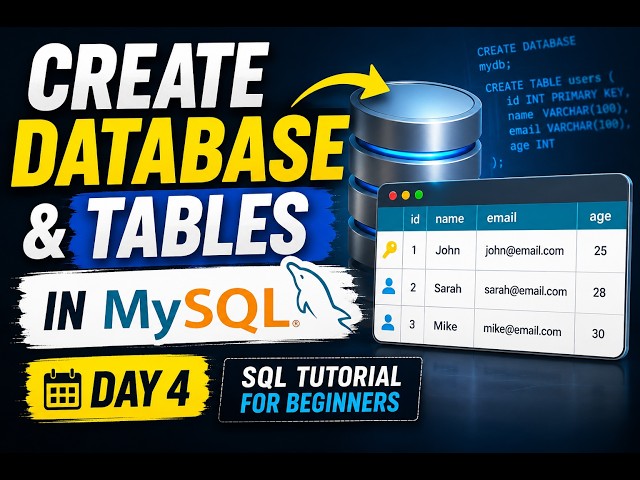Click the 'DAY 4' label
The image size is (640, 480).
tap(140, 389)
